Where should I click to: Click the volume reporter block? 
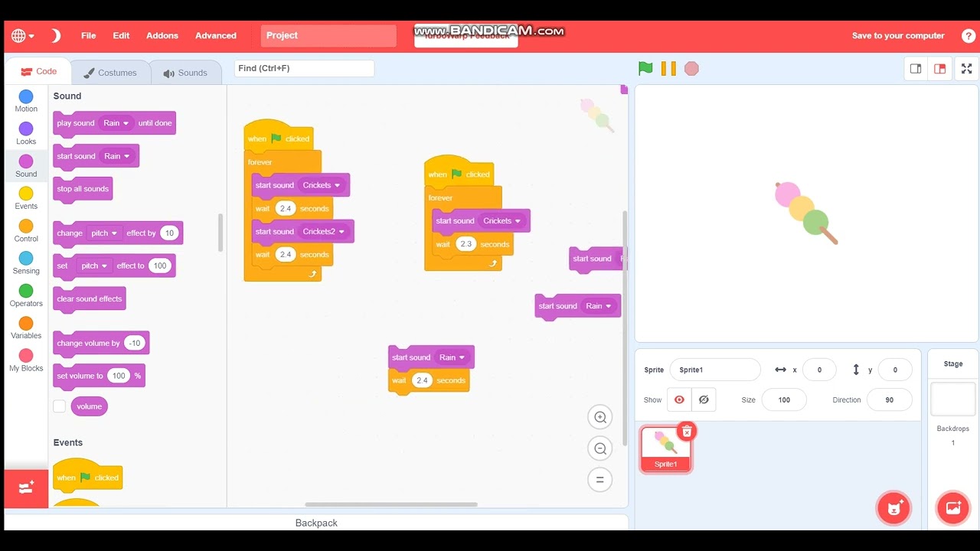(89, 406)
